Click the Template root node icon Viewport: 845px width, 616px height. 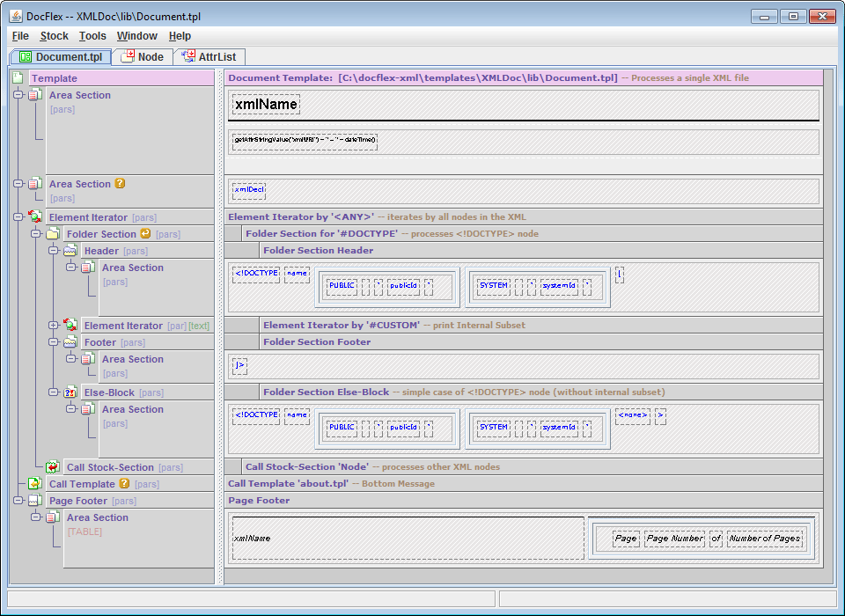[x=18, y=78]
